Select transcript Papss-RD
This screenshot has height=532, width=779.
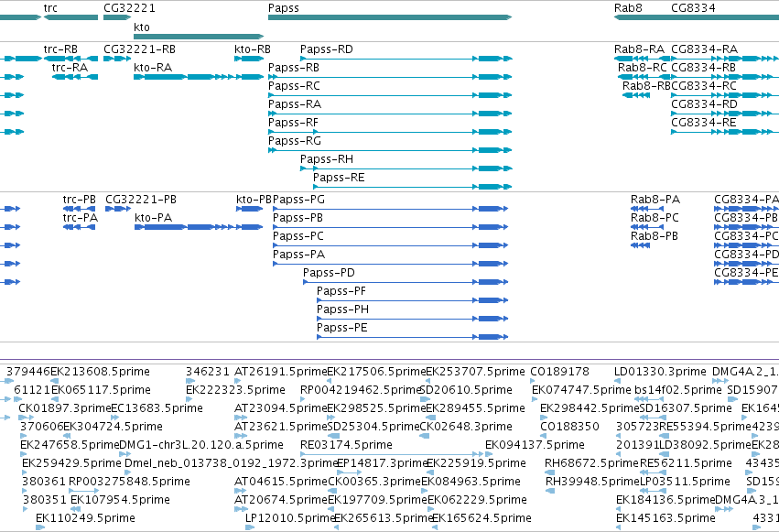406,59
